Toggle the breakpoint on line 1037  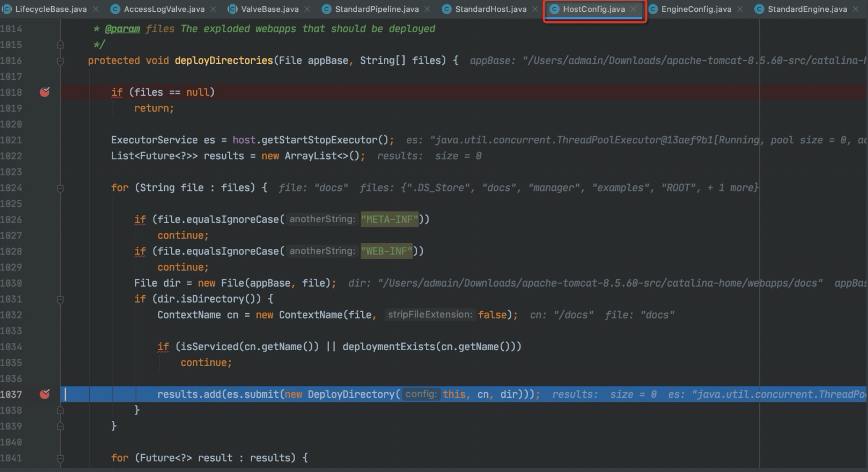pos(45,394)
